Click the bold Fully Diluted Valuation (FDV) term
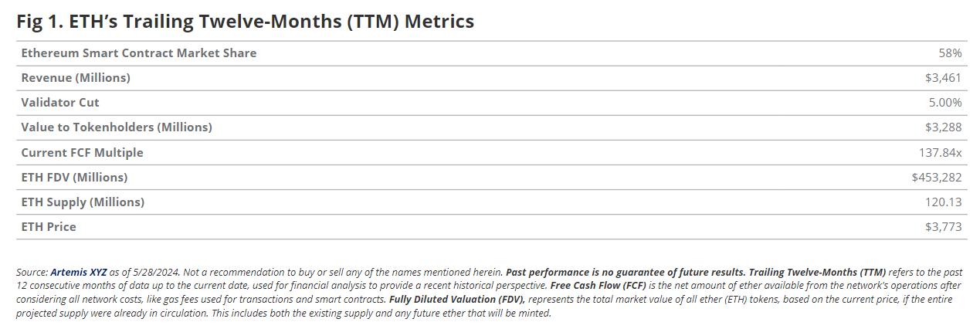Screen dimensions: 980x329 tap(456, 300)
